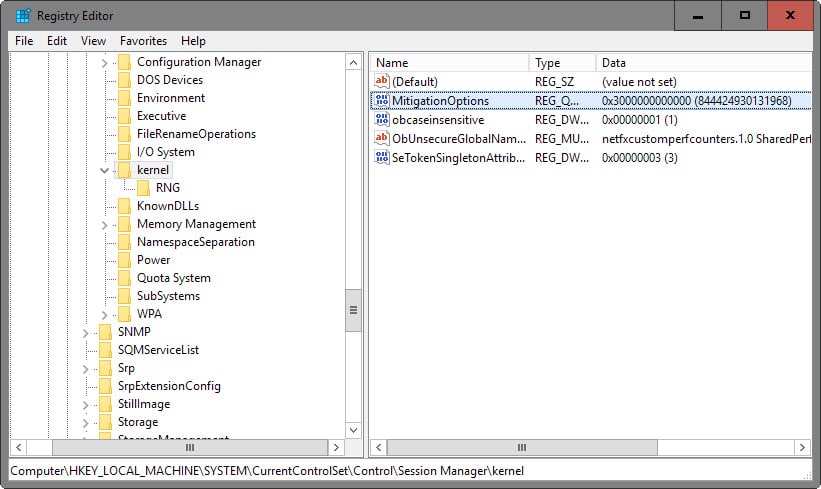Sort values by the Name column header
Screen dimensions: 821x489
pos(450,63)
